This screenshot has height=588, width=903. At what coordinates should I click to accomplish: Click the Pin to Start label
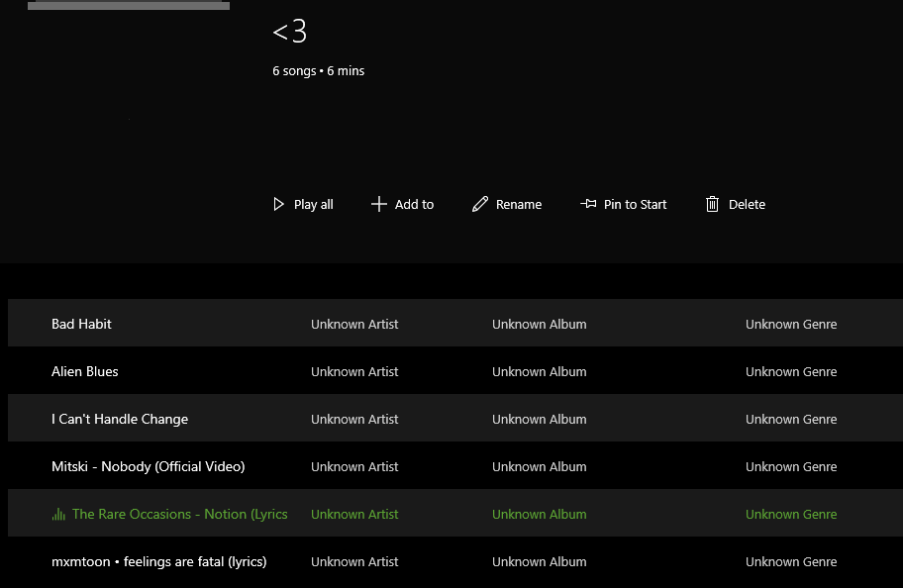point(635,205)
